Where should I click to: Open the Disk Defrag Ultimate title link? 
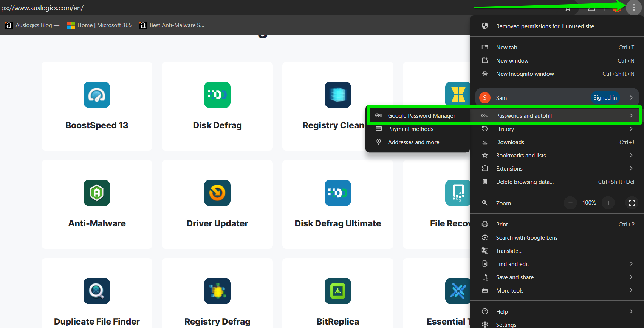click(338, 223)
